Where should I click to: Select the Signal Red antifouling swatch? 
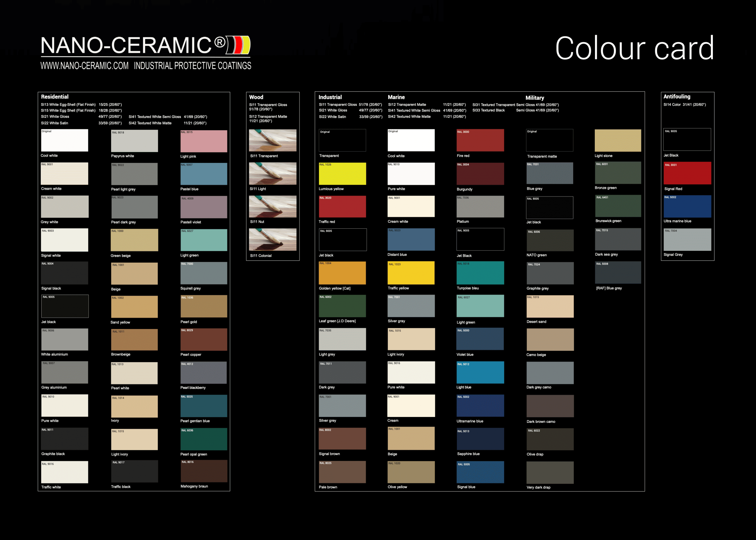pos(687,173)
